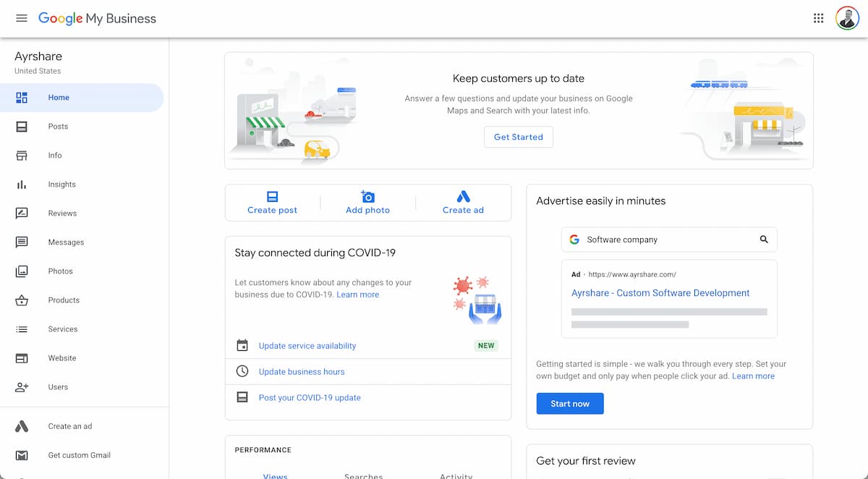Select the Create post icon

tap(273, 196)
